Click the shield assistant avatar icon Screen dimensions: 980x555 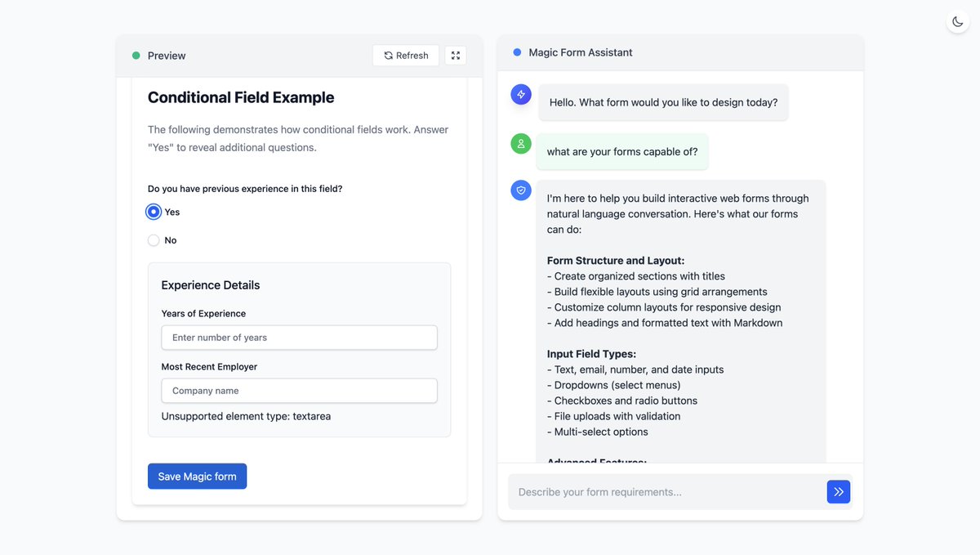tap(521, 190)
